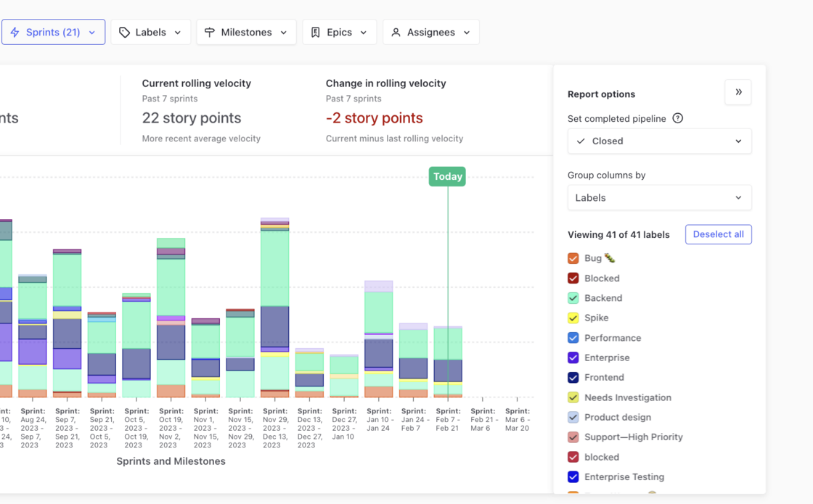Click the Report options heading
This screenshot has width=813, height=504.
pyautogui.click(x=602, y=94)
